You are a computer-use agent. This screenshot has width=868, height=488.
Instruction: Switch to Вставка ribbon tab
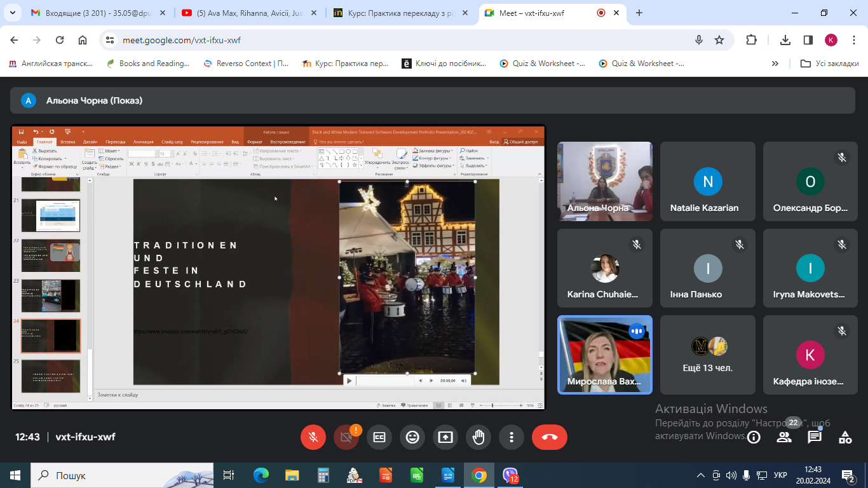click(x=67, y=142)
